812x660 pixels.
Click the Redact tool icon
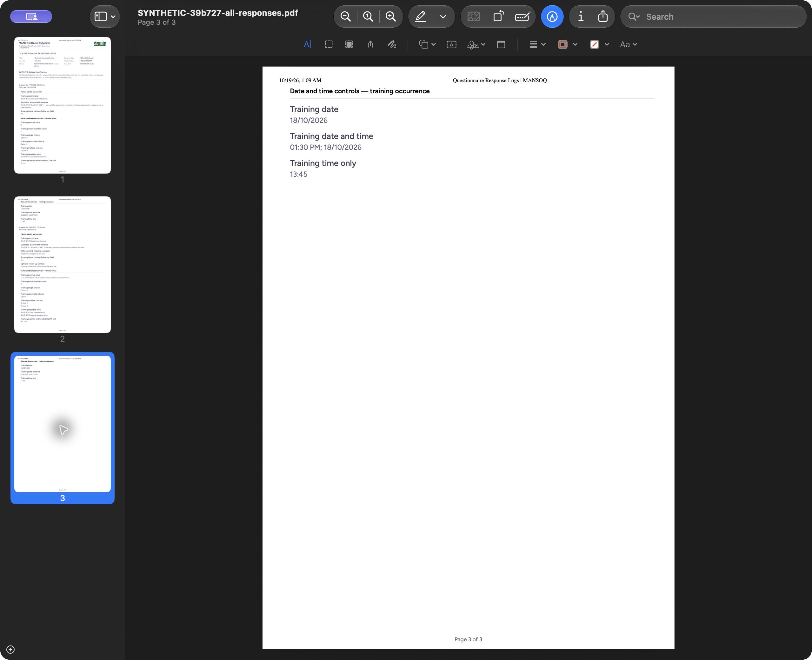tap(474, 16)
